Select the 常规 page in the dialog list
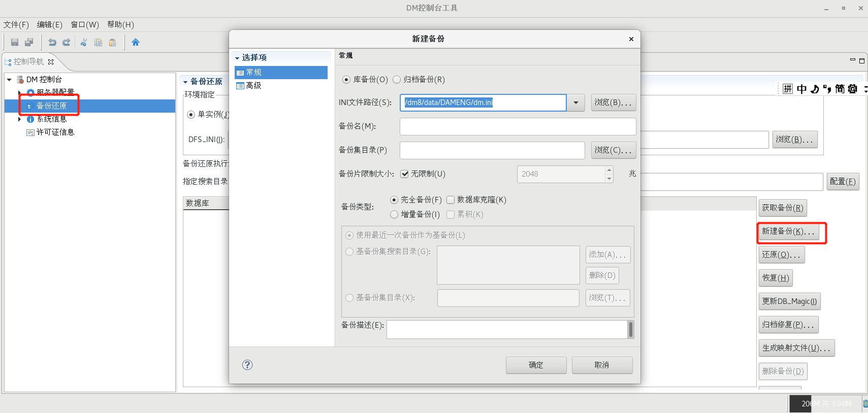The image size is (868, 413). (x=281, y=73)
